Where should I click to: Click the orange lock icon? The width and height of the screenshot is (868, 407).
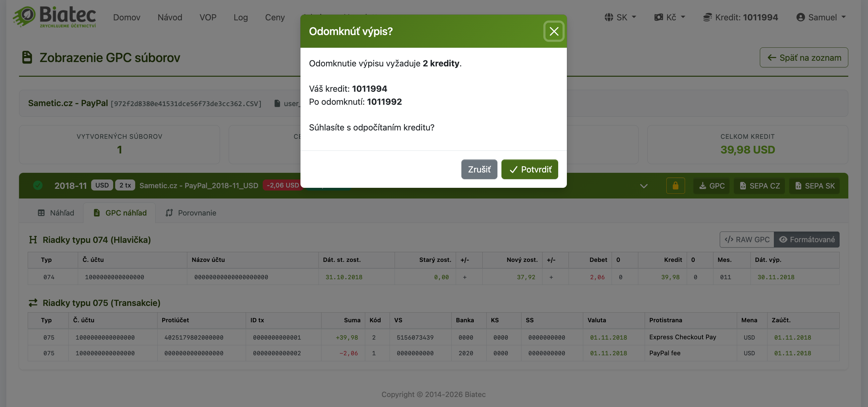(x=675, y=186)
